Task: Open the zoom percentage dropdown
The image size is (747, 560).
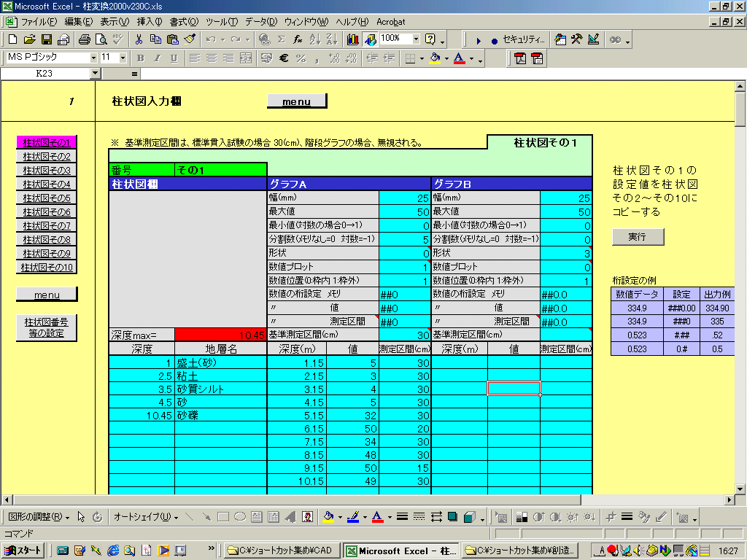Action: [416, 39]
